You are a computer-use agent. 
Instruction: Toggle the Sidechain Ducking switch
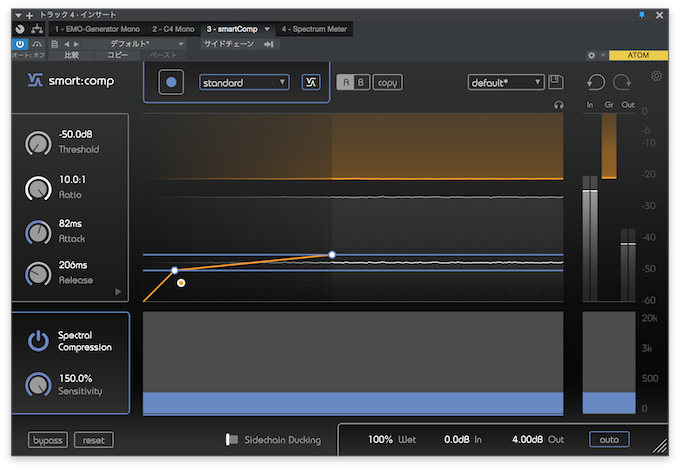(232, 440)
